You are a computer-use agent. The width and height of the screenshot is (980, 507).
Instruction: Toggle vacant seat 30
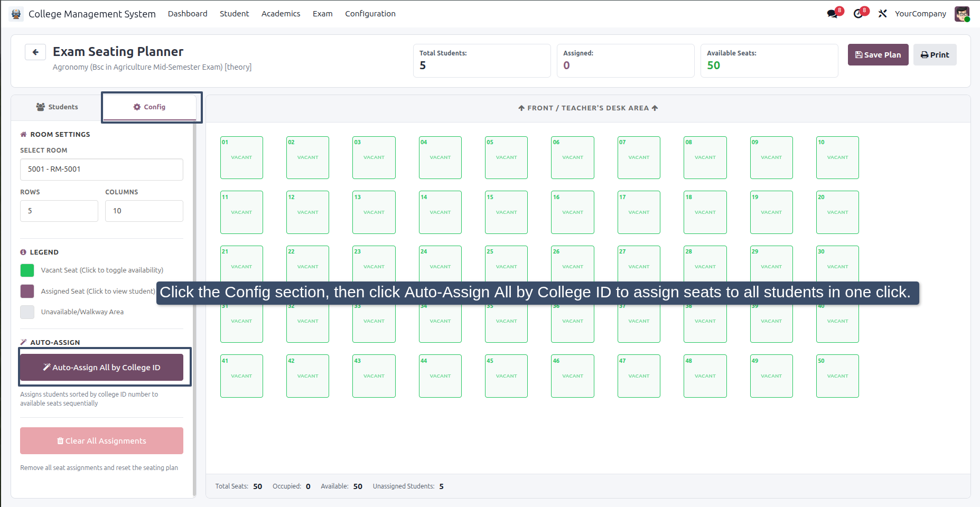(837, 264)
